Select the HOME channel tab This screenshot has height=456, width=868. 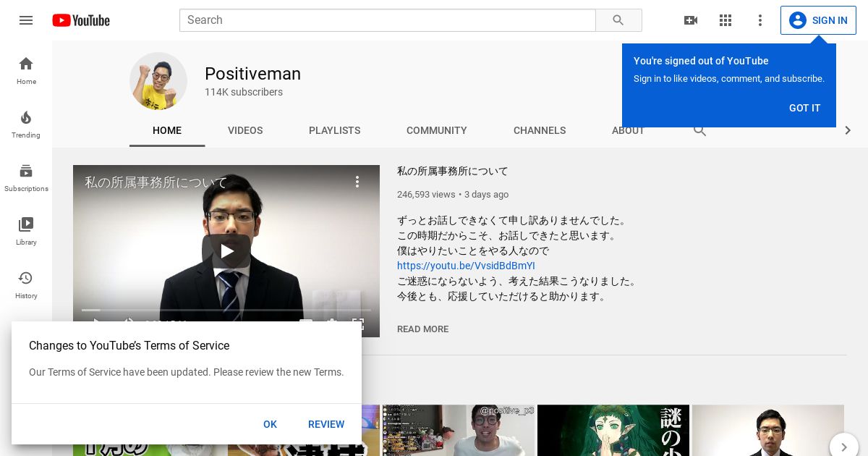pos(167,130)
